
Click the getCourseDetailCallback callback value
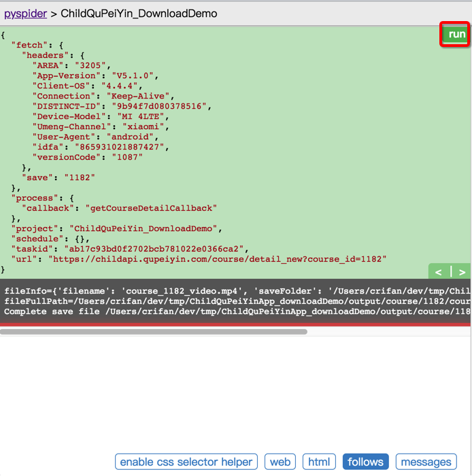[x=151, y=208]
